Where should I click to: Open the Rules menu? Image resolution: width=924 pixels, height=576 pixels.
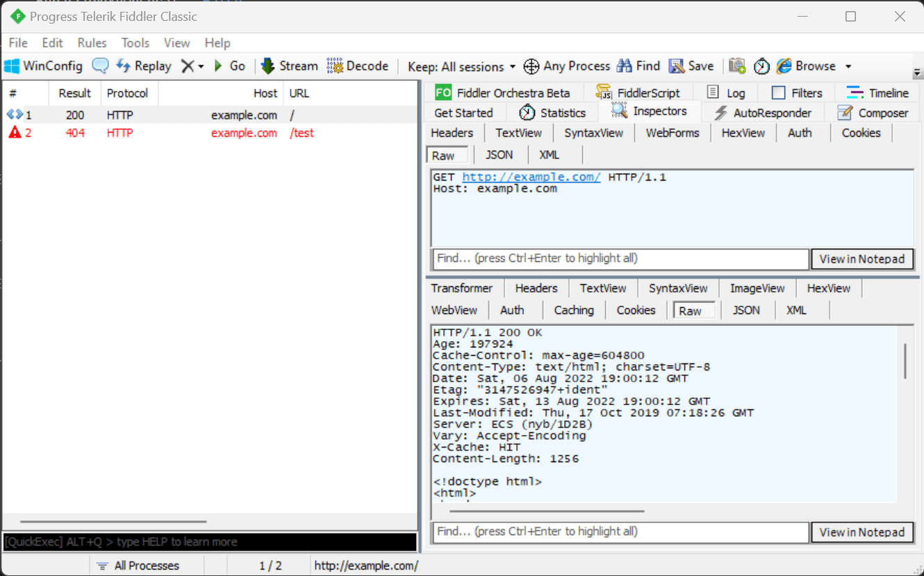(x=92, y=43)
